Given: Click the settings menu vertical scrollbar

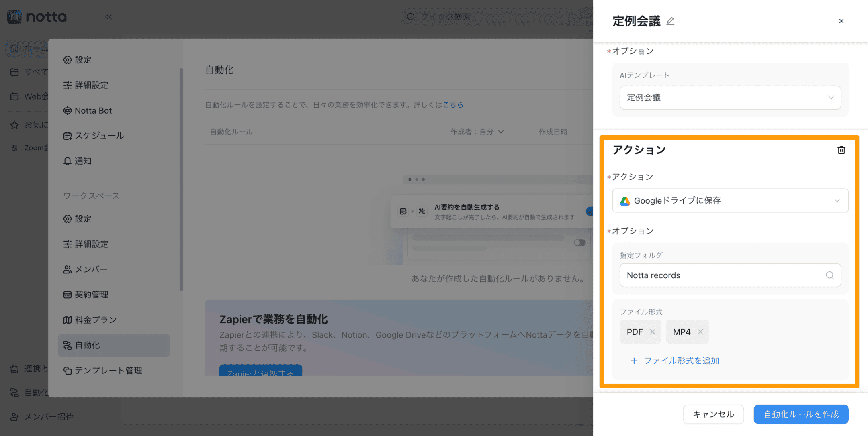Looking at the screenshot, I should 181,179.
